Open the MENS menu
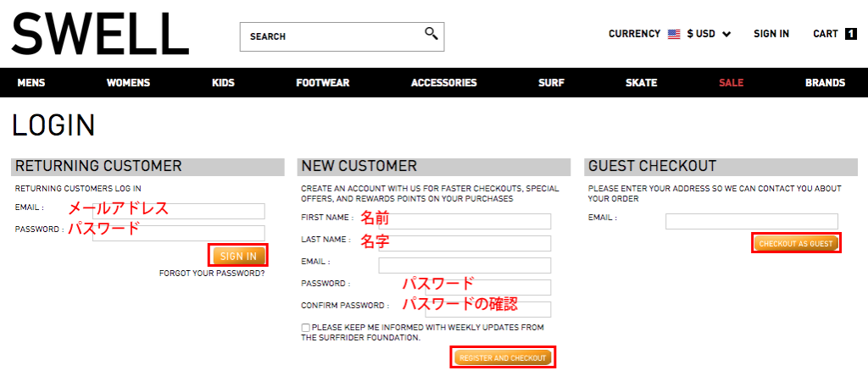 click(31, 83)
